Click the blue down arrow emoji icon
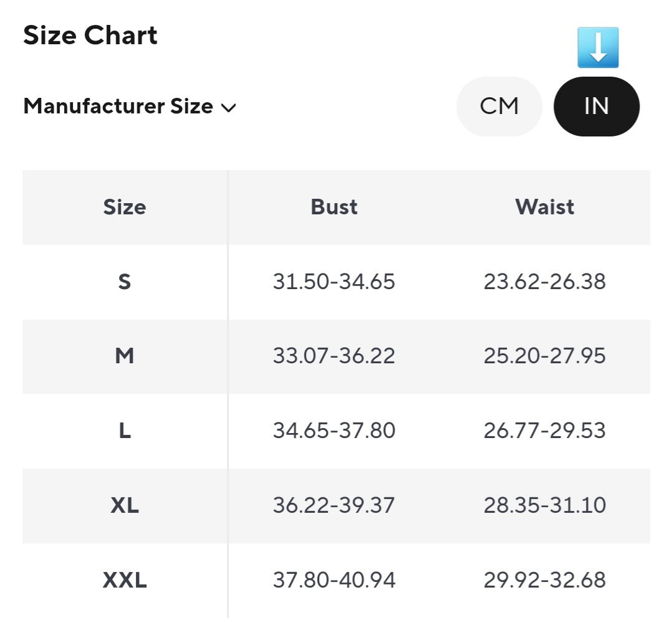 [598, 48]
